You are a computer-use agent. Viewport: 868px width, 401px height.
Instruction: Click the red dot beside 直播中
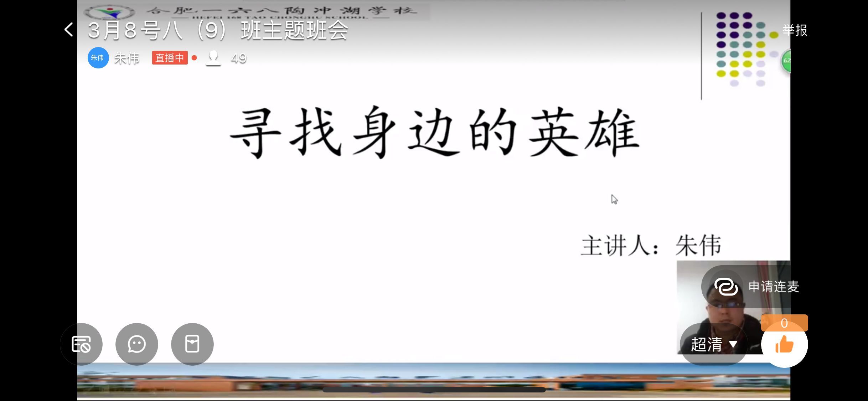pos(194,57)
